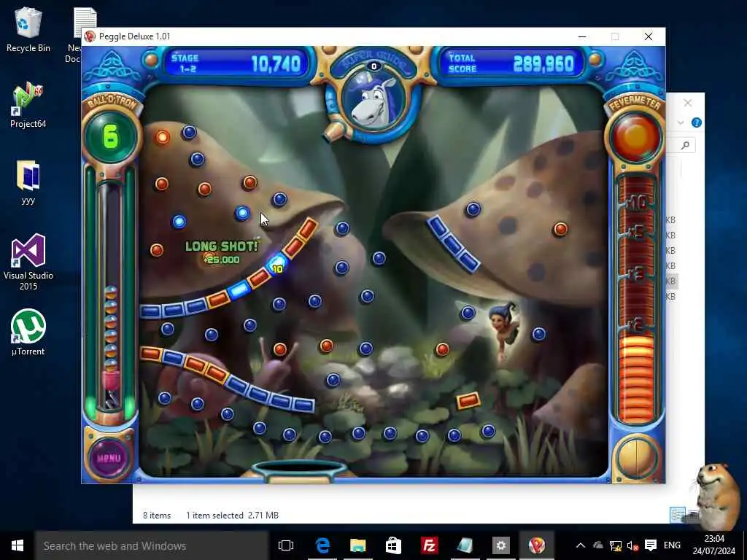This screenshot has width=747, height=560.
Task: Show hidden system tray icons
Action: (580, 545)
